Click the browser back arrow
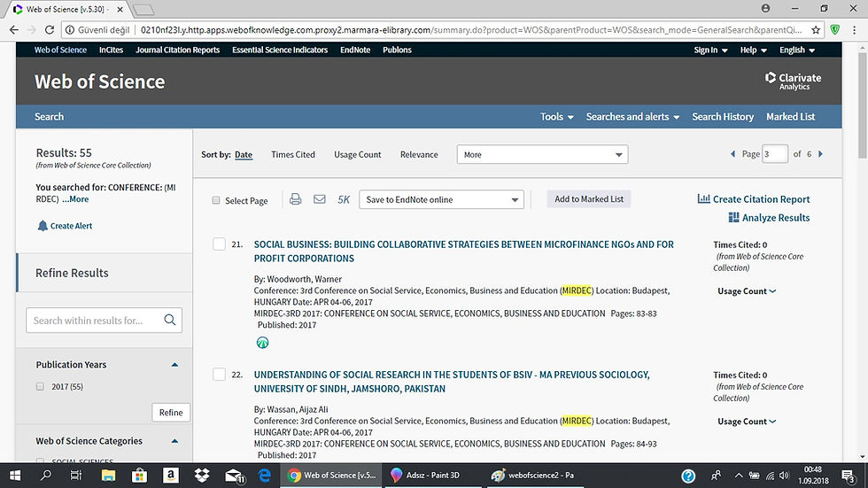868x488 pixels. pos(14,30)
